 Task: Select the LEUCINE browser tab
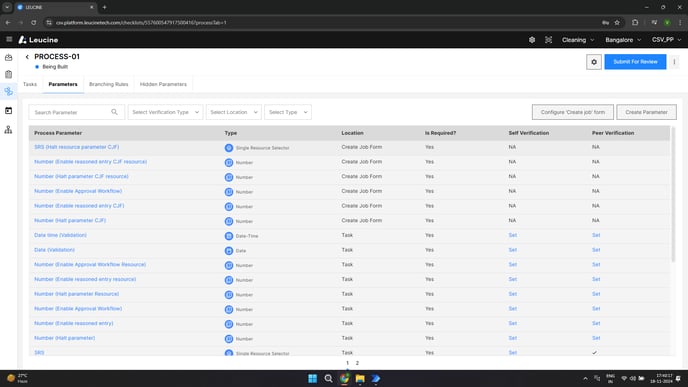pyautogui.click(x=56, y=7)
